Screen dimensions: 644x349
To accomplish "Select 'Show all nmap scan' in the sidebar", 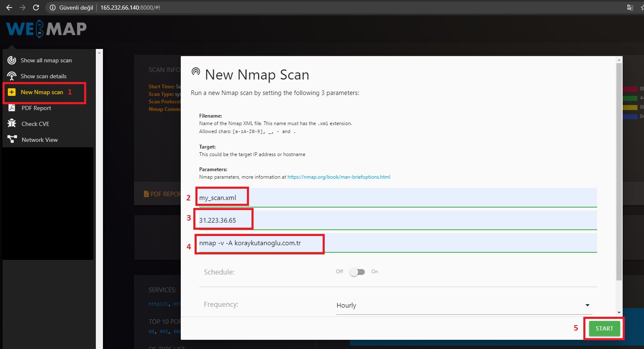I will pos(46,60).
